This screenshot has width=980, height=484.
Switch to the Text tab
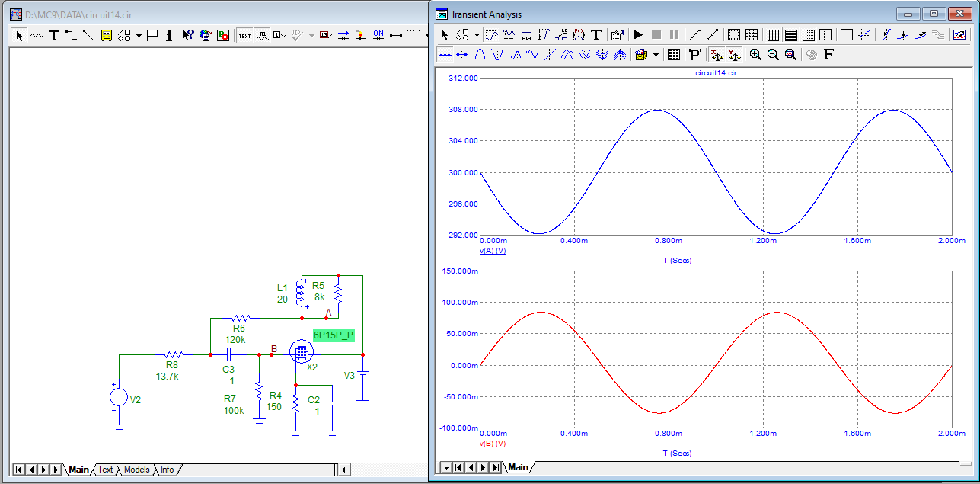105,470
